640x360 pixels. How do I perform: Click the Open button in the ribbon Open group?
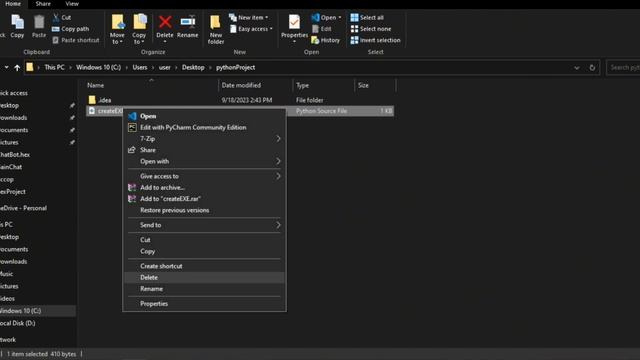click(x=326, y=18)
